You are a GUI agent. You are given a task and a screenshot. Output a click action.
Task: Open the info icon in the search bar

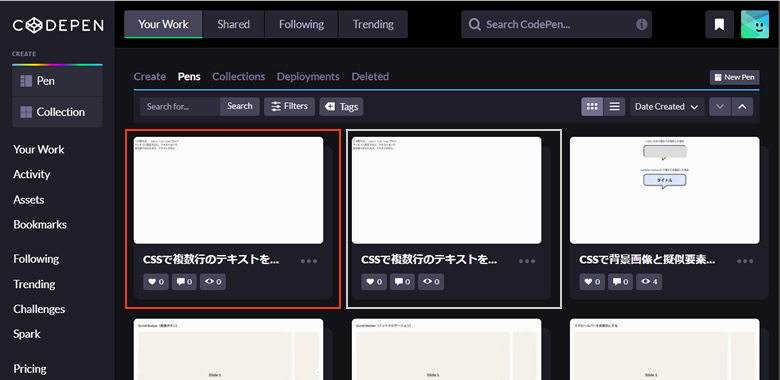point(642,24)
